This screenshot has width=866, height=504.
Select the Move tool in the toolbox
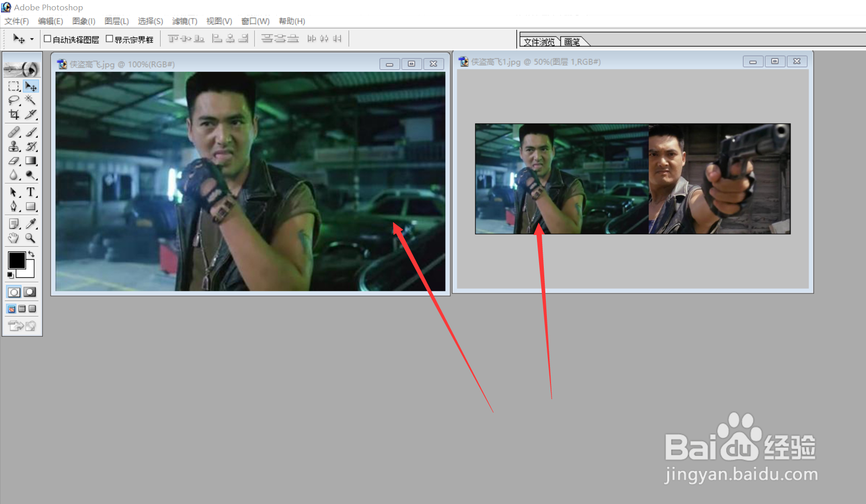point(31,86)
